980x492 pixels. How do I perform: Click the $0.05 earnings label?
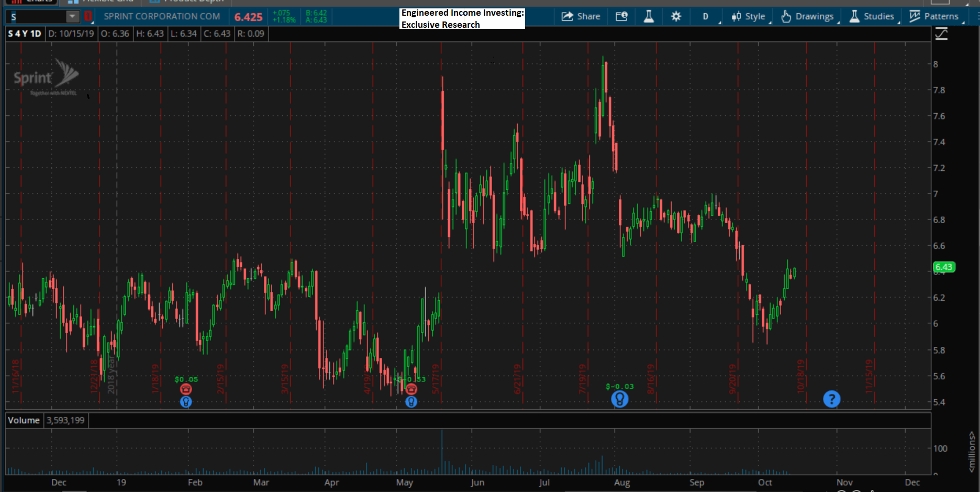point(186,379)
